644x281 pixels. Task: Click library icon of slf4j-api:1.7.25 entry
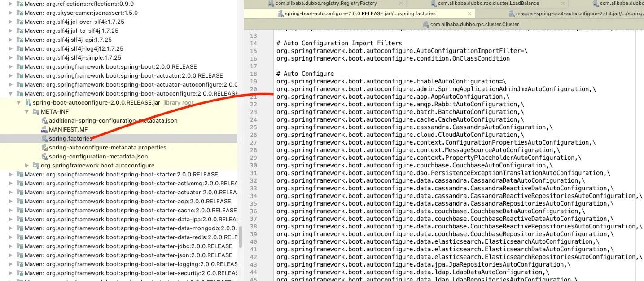[20, 40]
